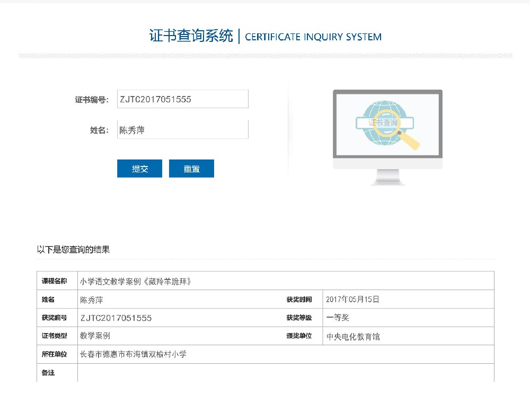This screenshot has height=420, width=530.
Task: Click the 所在单位 row label
Action: click(x=55, y=354)
